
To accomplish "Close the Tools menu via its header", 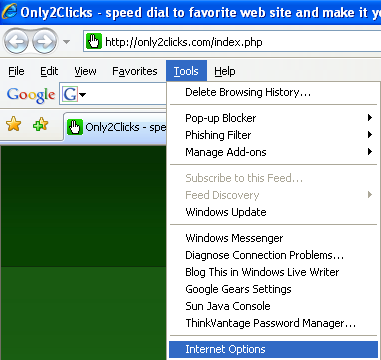I will point(186,71).
